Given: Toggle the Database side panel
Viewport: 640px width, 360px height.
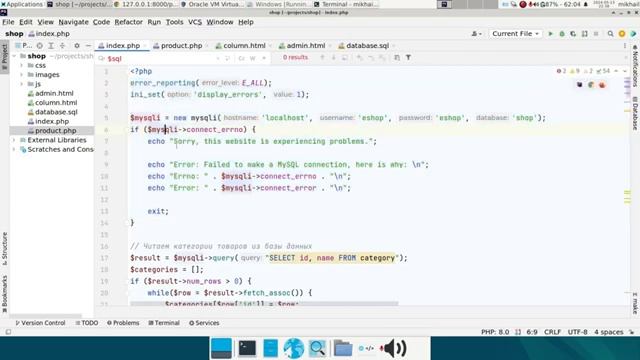Looking at the screenshot, I should (635, 114).
